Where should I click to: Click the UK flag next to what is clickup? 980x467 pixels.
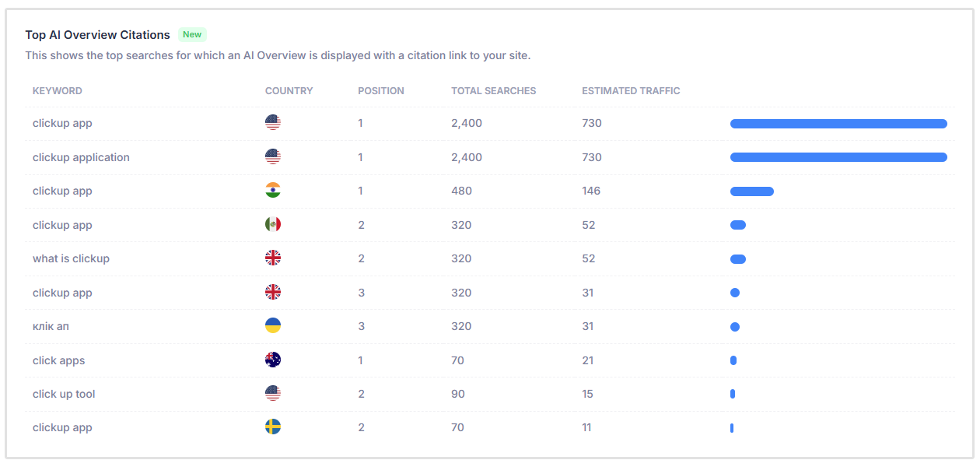point(273,258)
